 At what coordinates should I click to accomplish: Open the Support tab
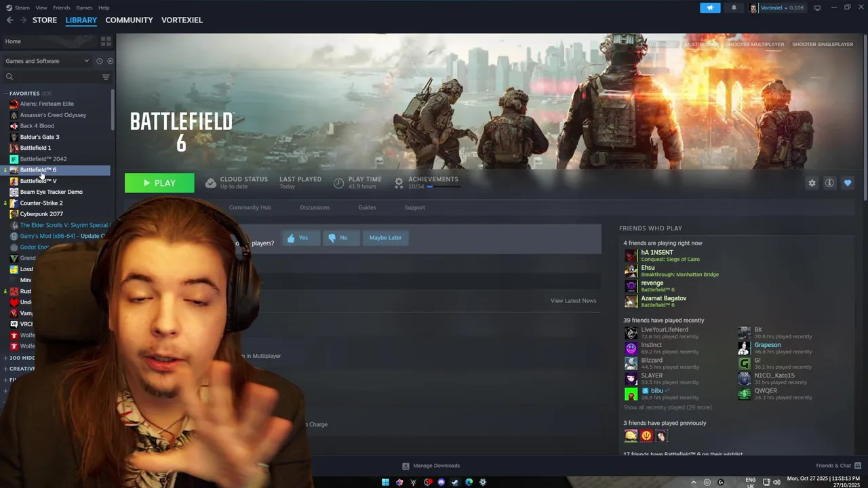[414, 207]
